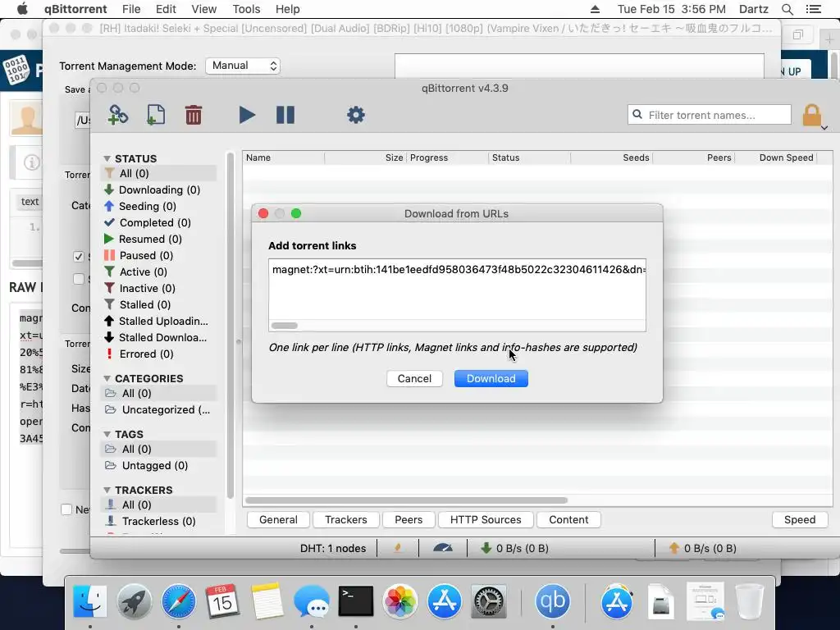
Task: Click the chevron below the lock icon
Action: (824, 127)
